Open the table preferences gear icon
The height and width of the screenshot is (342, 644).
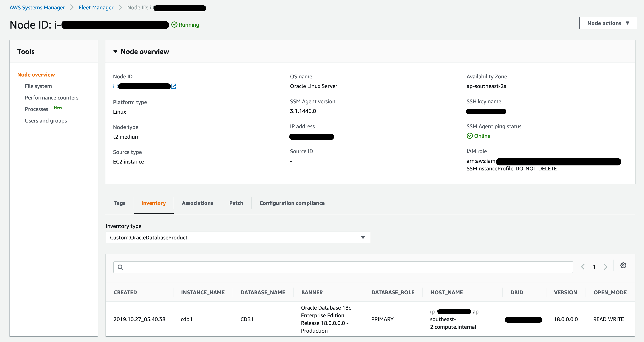623,265
